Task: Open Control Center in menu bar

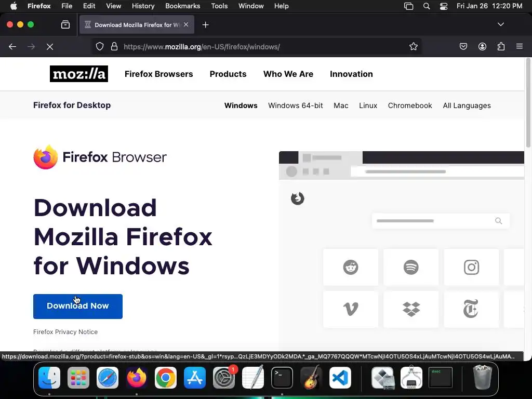Action: click(x=444, y=6)
